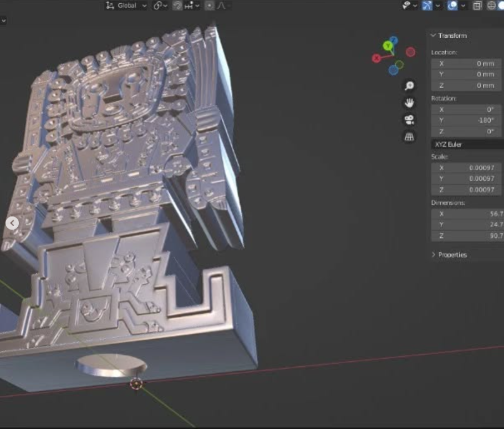Open the Global transform orientation dropdown
This screenshot has width=504, height=429.
126,6
